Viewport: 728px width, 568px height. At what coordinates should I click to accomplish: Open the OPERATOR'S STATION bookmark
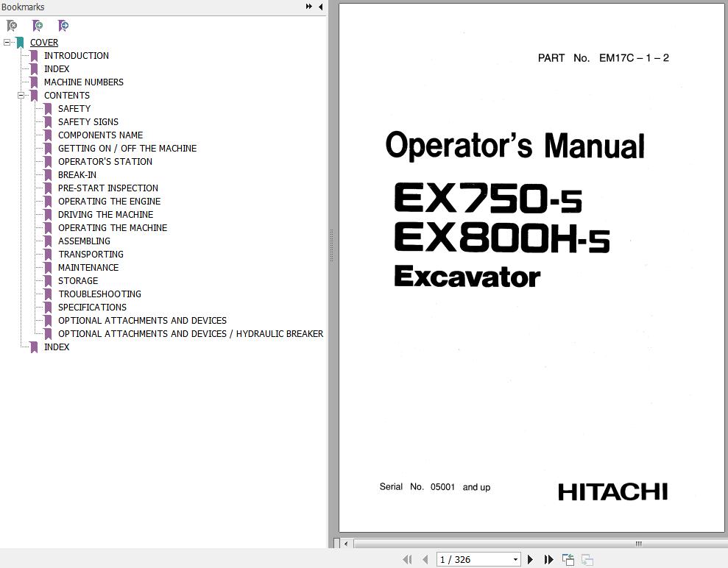[105, 161]
